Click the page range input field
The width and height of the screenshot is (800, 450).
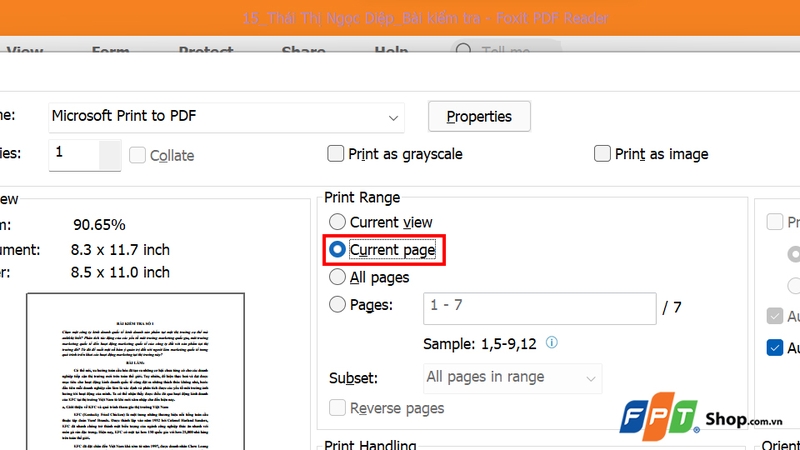539,308
